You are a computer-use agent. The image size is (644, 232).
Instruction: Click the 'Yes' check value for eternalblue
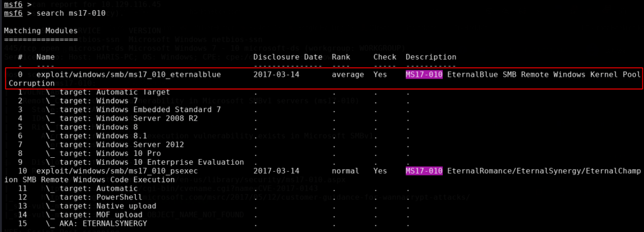[380, 75]
